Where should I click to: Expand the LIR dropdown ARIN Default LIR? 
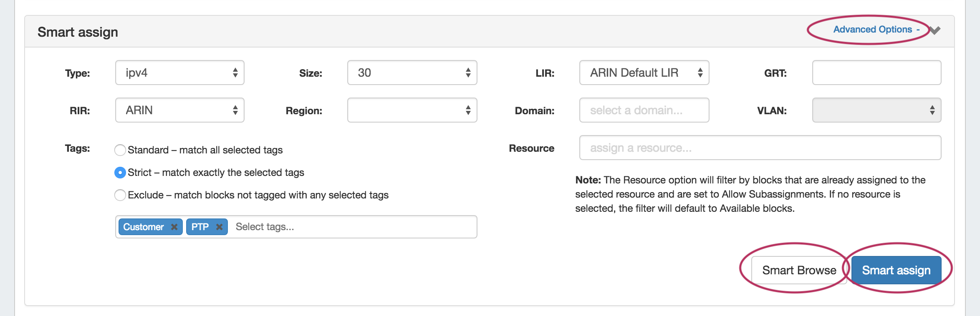[644, 73]
